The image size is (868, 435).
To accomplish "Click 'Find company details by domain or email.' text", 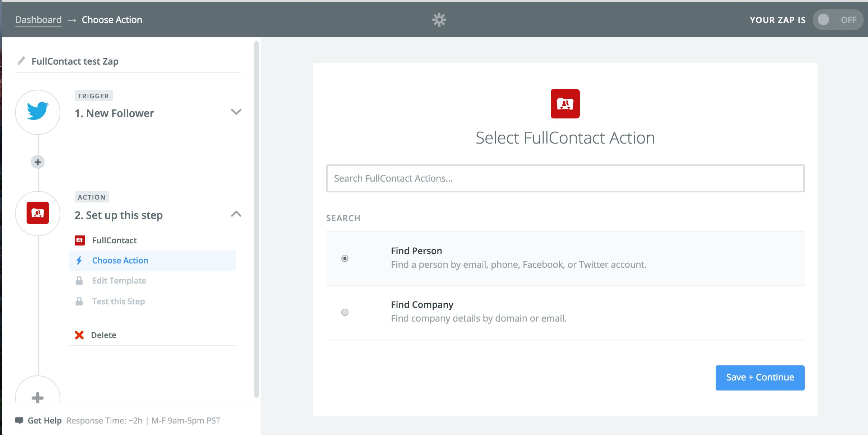I will click(x=479, y=318).
